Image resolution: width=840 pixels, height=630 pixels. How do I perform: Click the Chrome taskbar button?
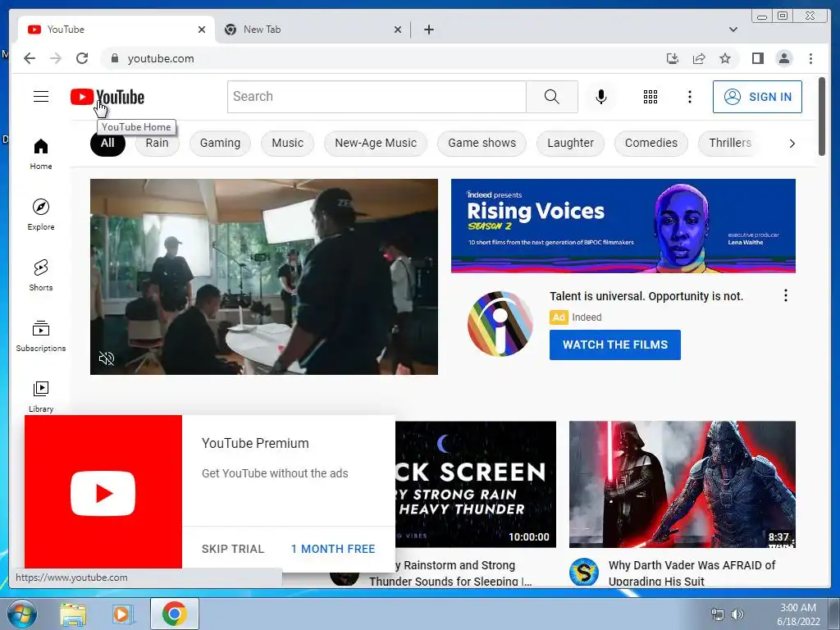[x=174, y=614]
